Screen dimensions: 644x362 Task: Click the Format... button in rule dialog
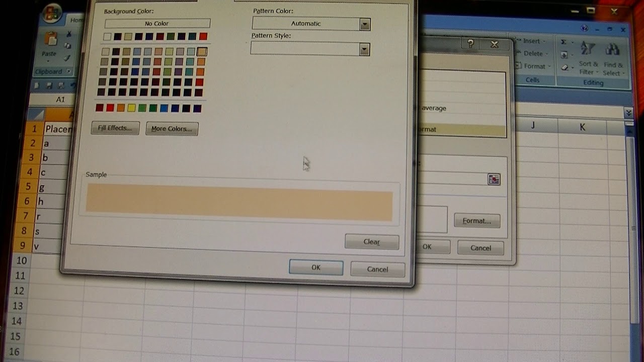point(477,221)
